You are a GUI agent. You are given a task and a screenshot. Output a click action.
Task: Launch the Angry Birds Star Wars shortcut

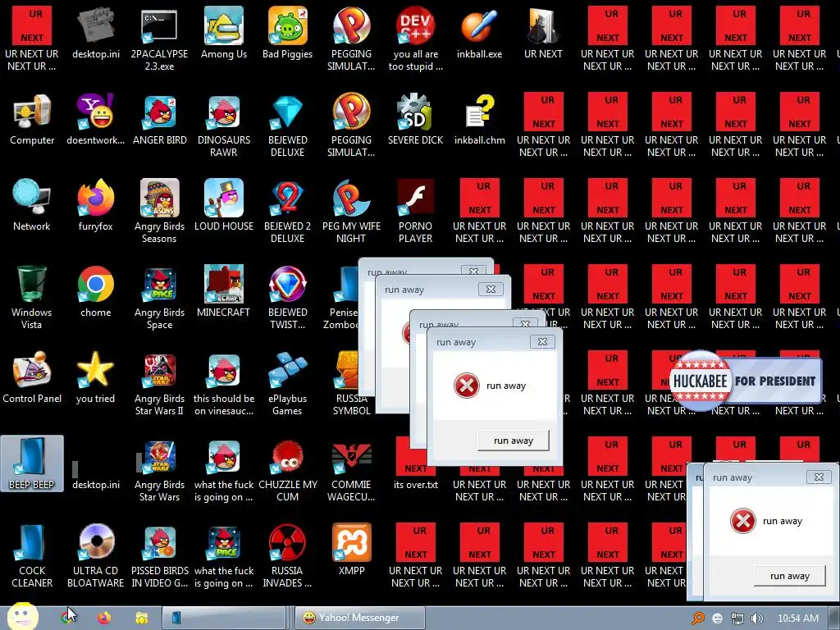[160, 470]
